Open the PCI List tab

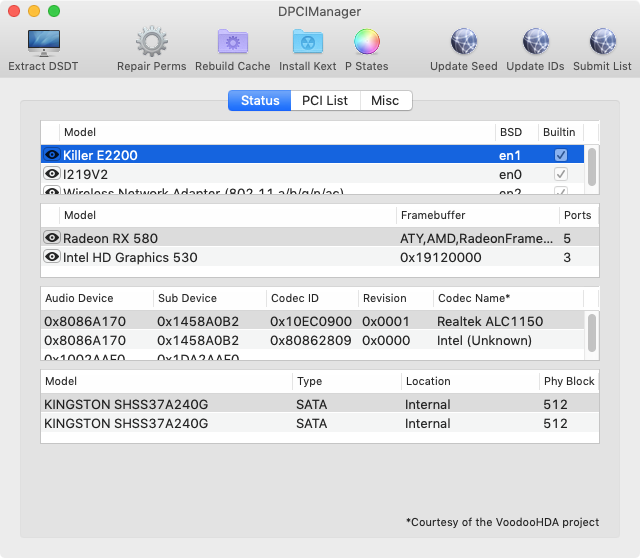coord(325,100)
